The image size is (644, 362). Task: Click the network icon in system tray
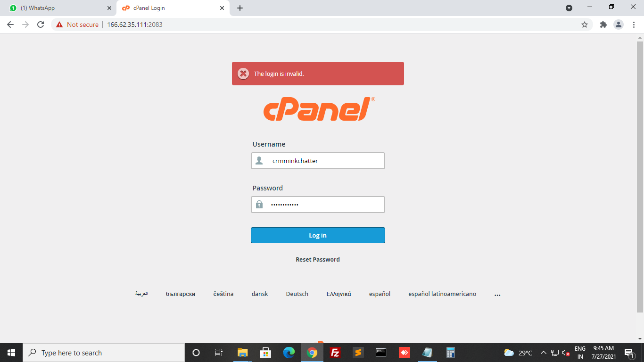point(555,353)
